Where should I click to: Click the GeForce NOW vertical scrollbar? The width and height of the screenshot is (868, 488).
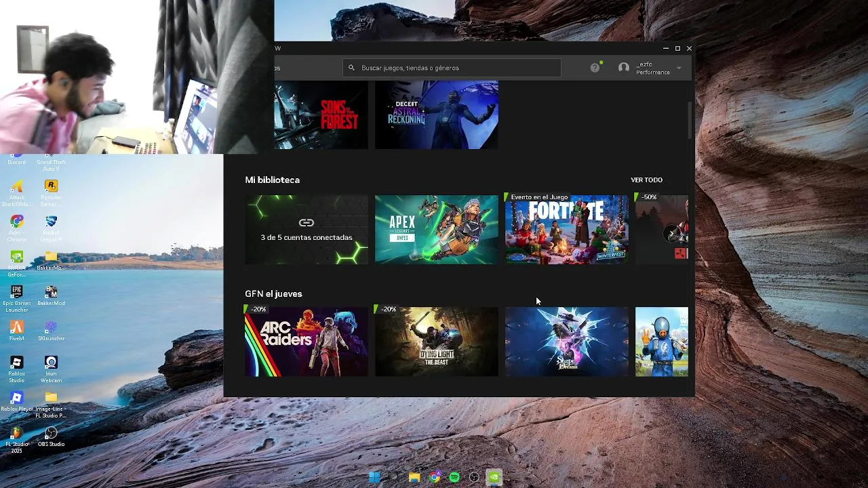691,121
